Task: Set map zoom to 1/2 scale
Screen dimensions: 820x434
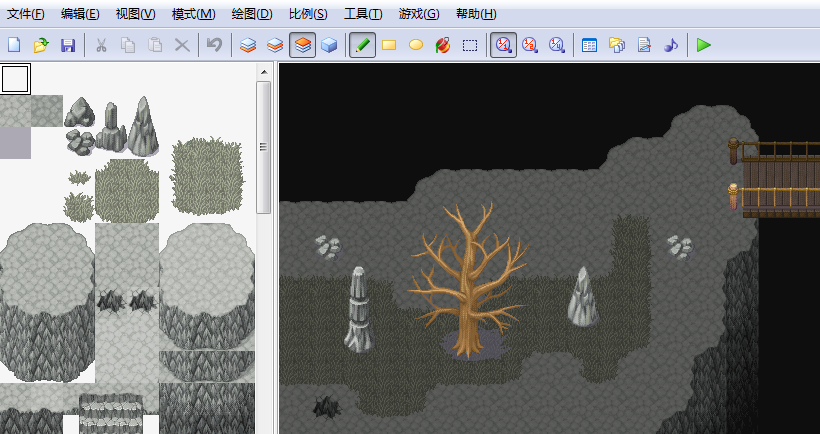Action: (x=530, y=45)
